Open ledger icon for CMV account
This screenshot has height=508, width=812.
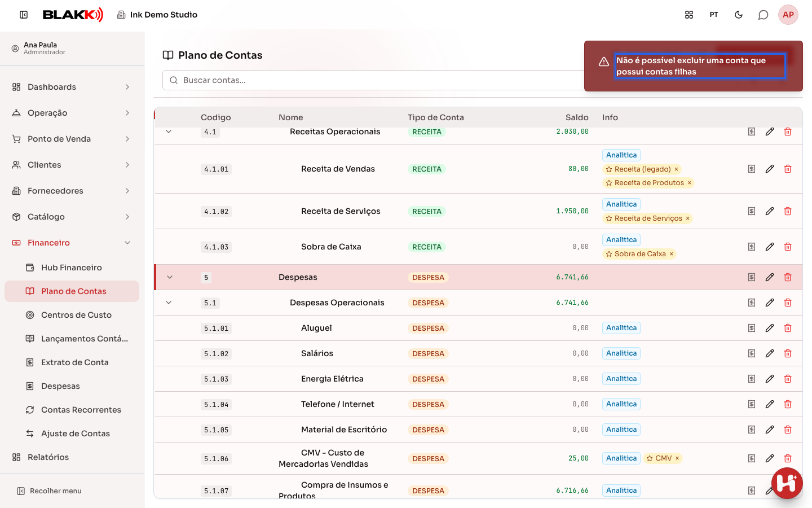click(x=752, y=458)
